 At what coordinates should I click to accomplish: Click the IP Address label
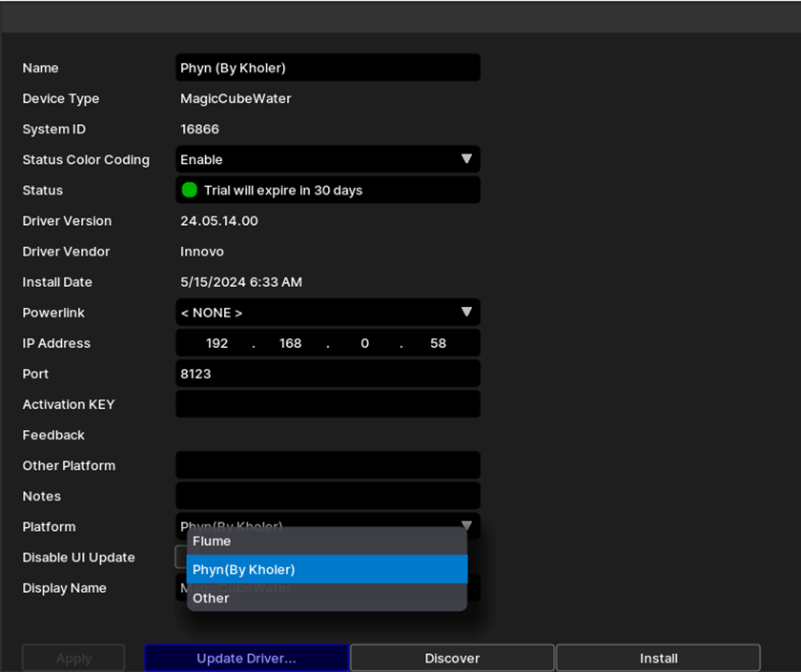[56, 343]
